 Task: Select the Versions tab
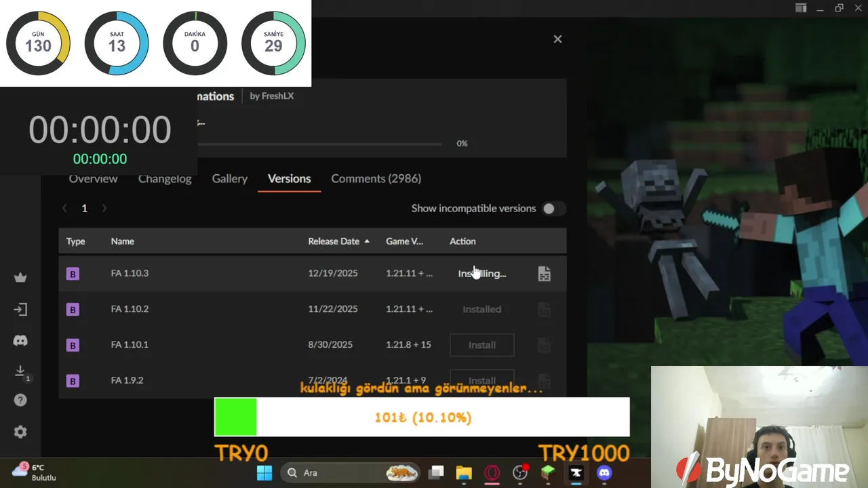(289, 179)
